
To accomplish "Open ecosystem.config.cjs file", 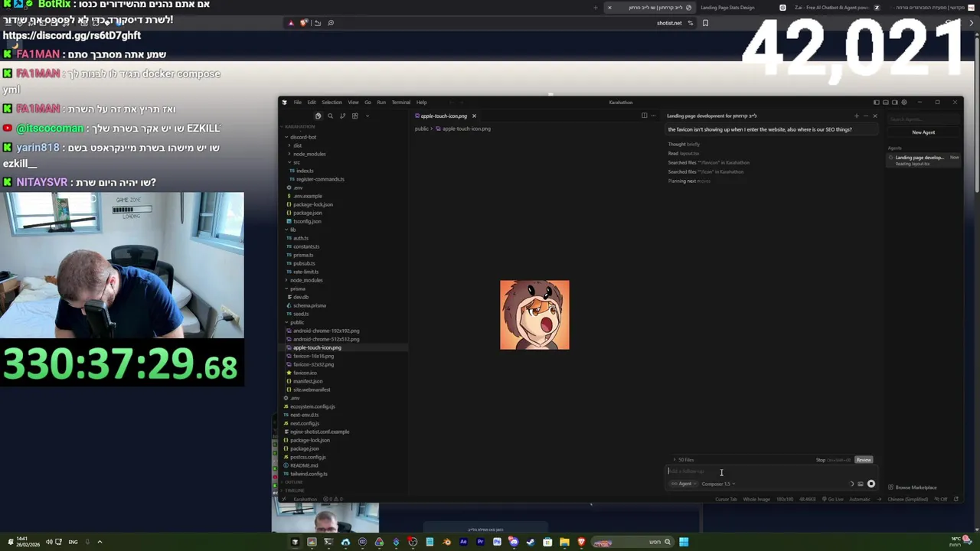I will click(x=312, y=406).
